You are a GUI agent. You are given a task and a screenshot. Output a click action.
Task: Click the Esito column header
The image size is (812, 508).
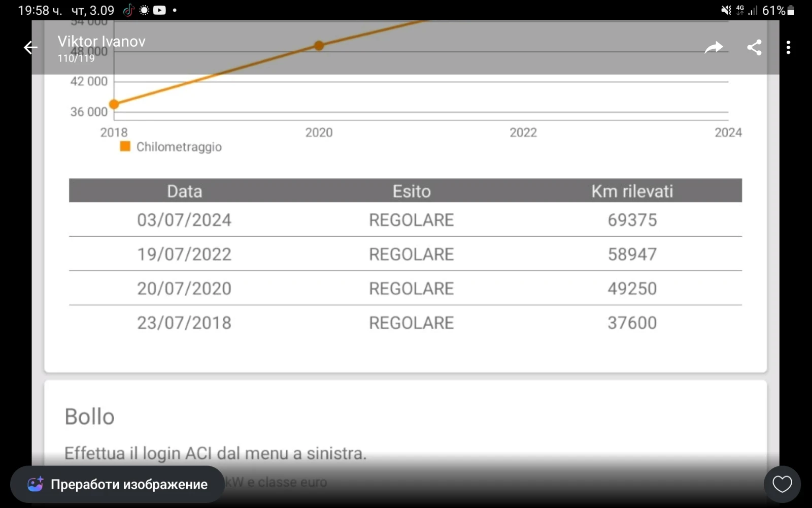(412, 191)
